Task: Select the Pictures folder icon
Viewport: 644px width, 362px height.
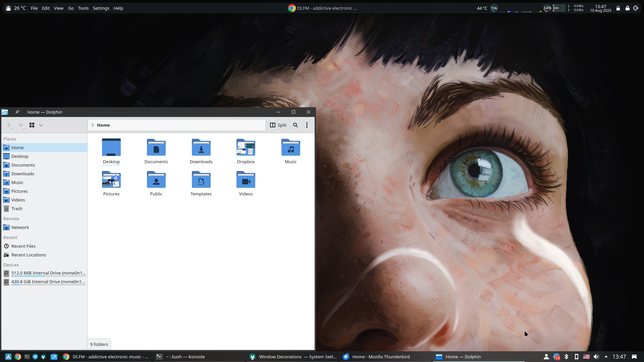Action: 111,180
